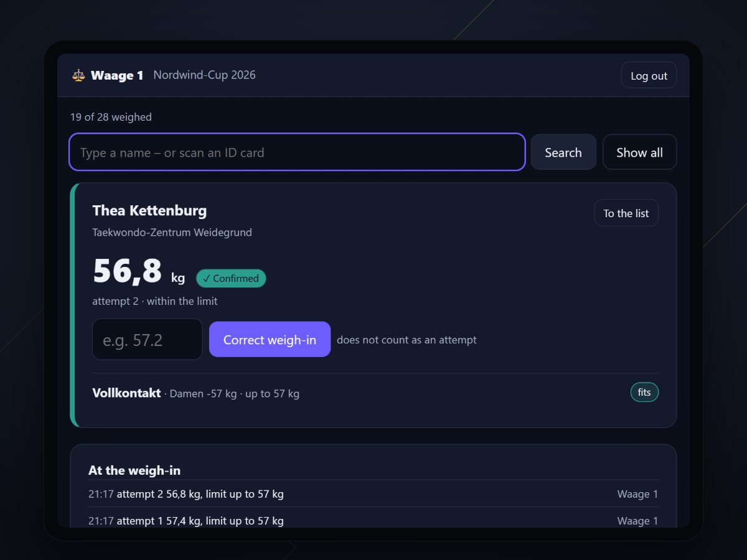Click the weight correction field showing e.g. 57.2
This screenshot has width=747, height=560.
148,339
